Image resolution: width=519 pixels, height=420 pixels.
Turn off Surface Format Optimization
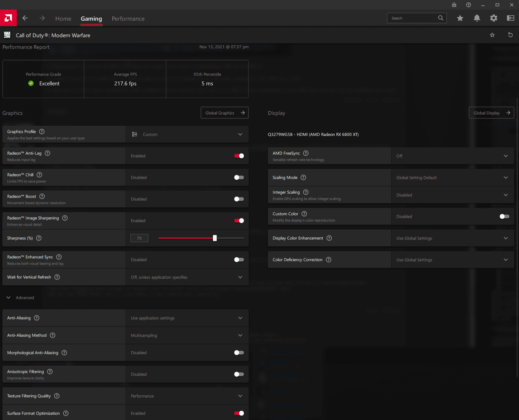(239, 413)
